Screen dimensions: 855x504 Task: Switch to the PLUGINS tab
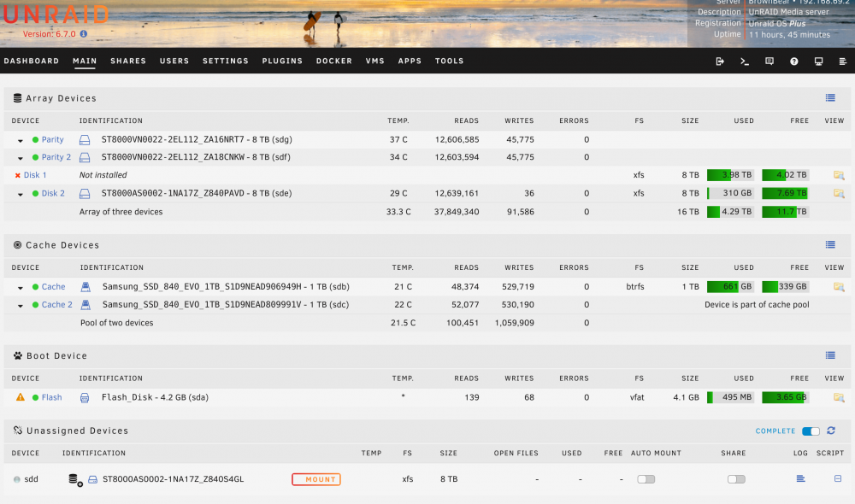[x=282, y=61]
